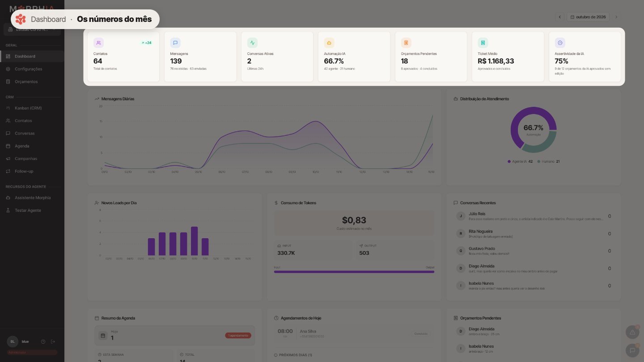Open Configurações in the sidebar
Screen dimensions: 644x362
point(32,69)
